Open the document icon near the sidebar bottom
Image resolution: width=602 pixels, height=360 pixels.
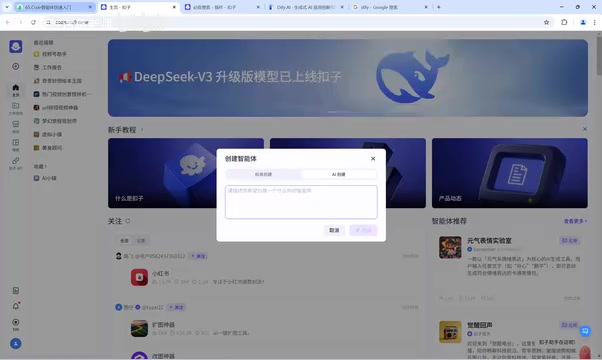(x=16, y=291)
